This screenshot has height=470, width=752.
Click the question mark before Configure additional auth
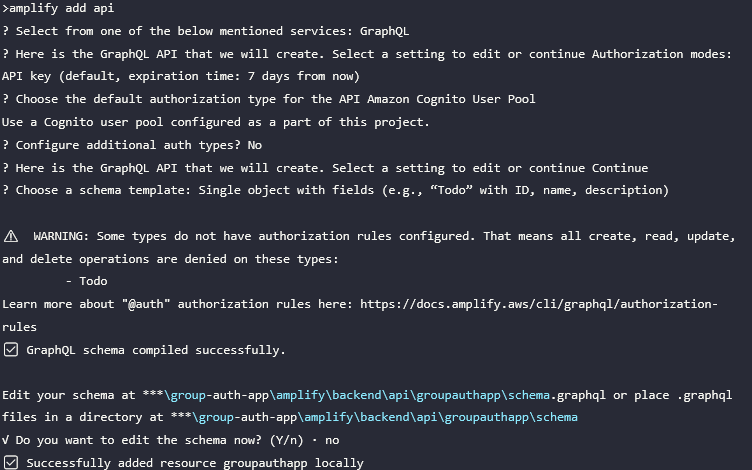coord(5,145)
